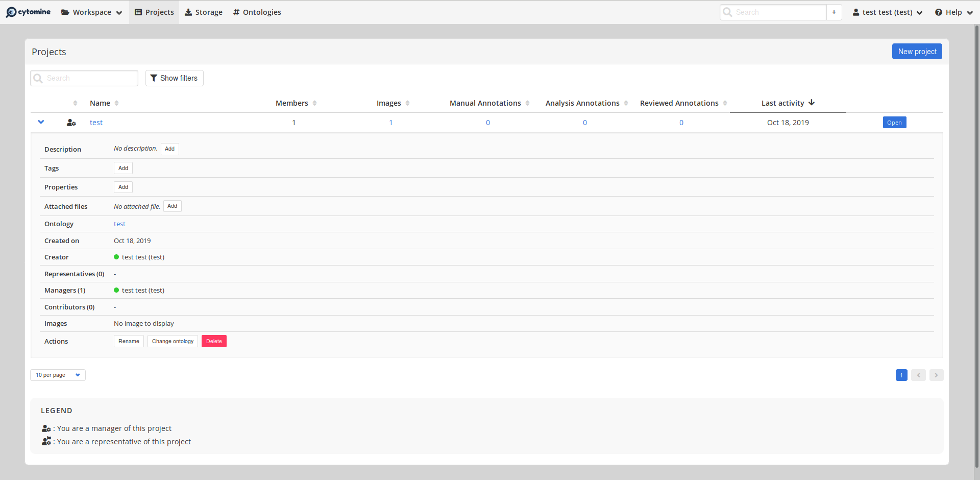Image resolution: width=980 pixels, height=480 pixels.
Task: Toggle descending sort on Last activity
Action: [x=812, y=103]
